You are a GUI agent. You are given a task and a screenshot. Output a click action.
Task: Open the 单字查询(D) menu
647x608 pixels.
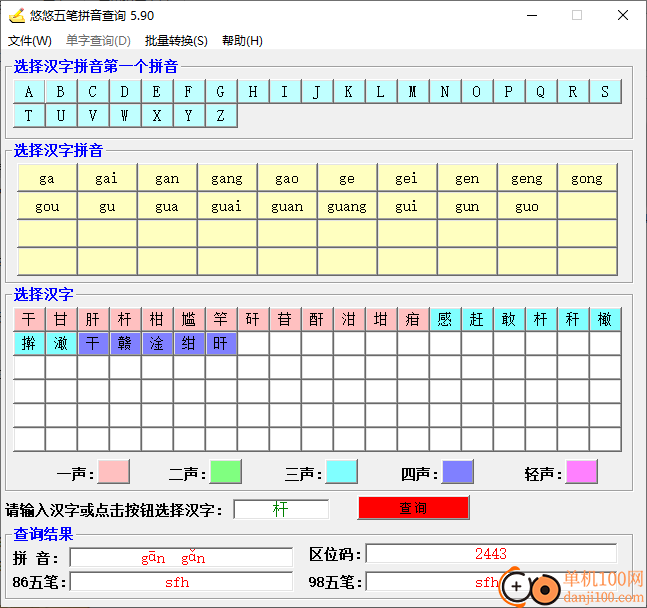(x=98, y=40)
